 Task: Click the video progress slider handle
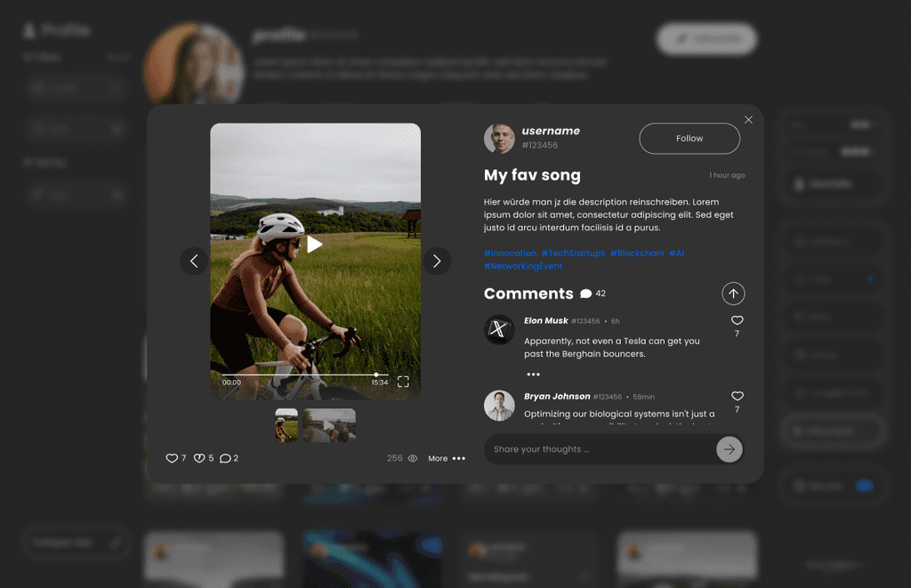point(376,375)
